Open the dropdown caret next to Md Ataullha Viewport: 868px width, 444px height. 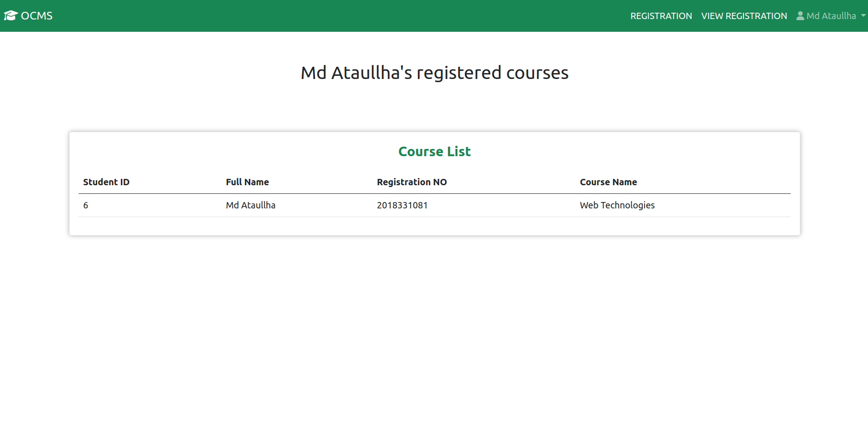pos(863,16)
